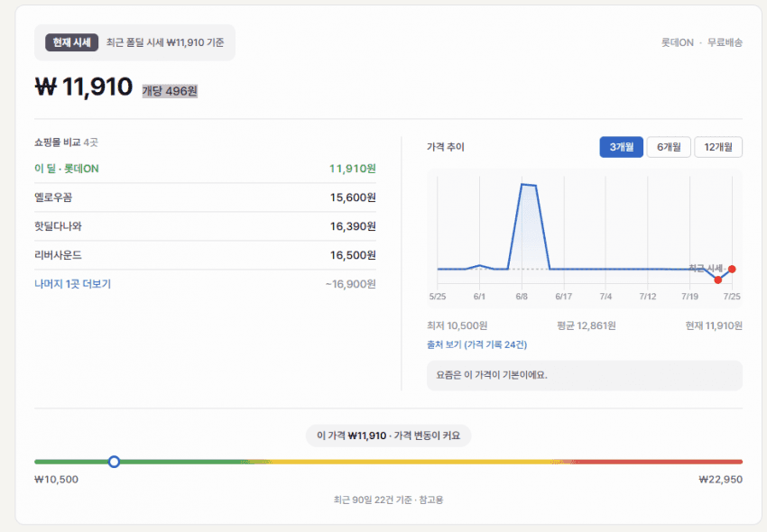Click the ₩22,950 maximum range label
The image size is (767, 532).
pyautogui.click(x=721, y=480)
